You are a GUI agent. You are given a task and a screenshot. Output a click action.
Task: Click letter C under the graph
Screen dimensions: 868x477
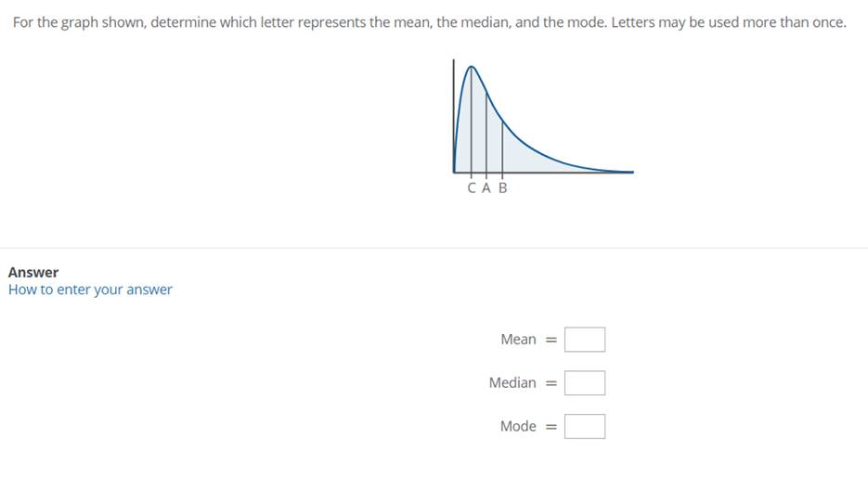tap(473, 188)
